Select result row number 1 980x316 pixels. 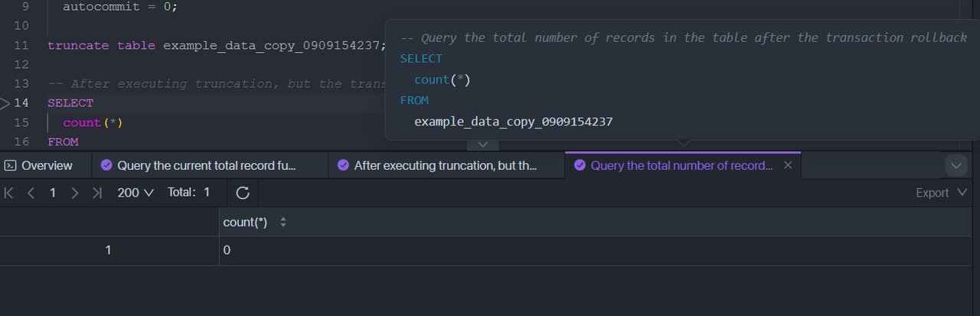[108, 250]
